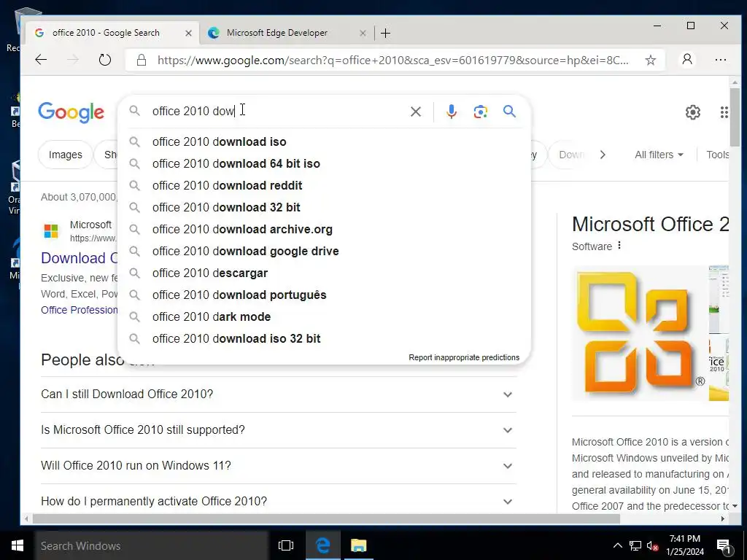This screenshot has height=560, width=747.
Task: Choose suggestion office 2010 download português
Action: pos(324,295)
